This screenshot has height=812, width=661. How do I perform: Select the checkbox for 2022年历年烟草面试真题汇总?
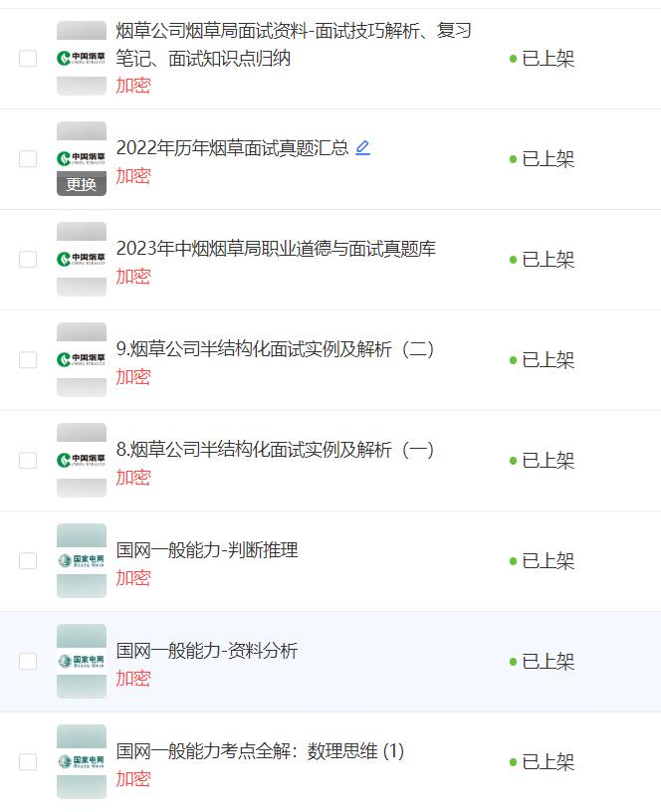(28, 159)
